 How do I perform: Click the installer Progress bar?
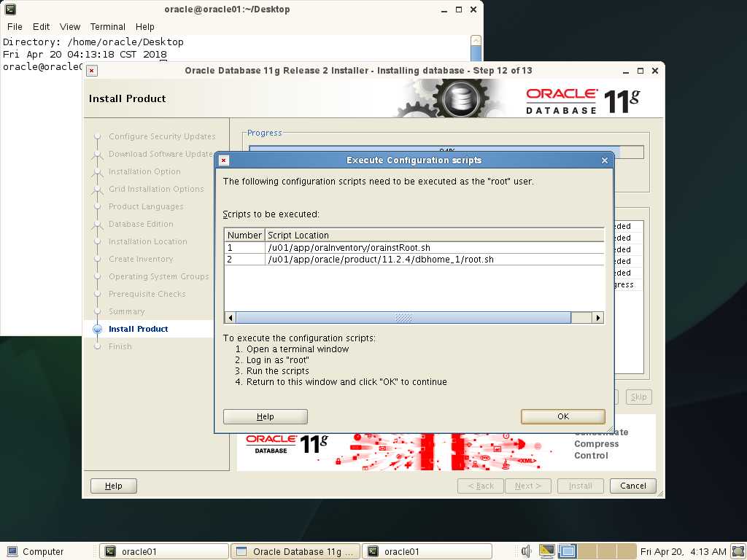[x=446, y=152]
